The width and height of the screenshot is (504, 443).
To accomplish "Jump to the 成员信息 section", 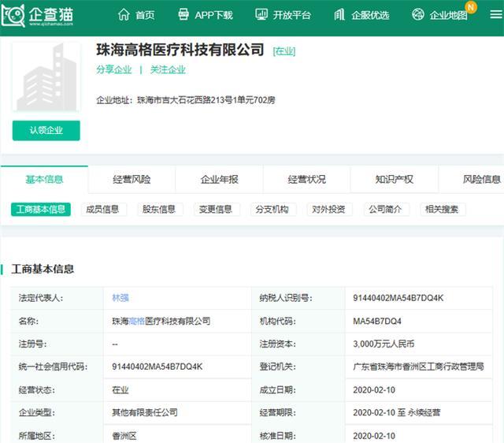I will [102, 210].
